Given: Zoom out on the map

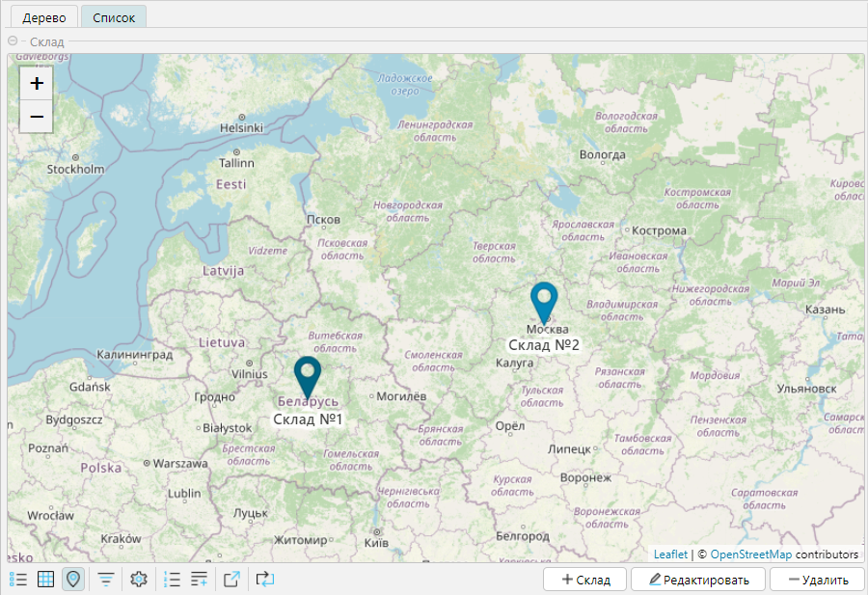Looking at the screenshot, I should (37, 117).
